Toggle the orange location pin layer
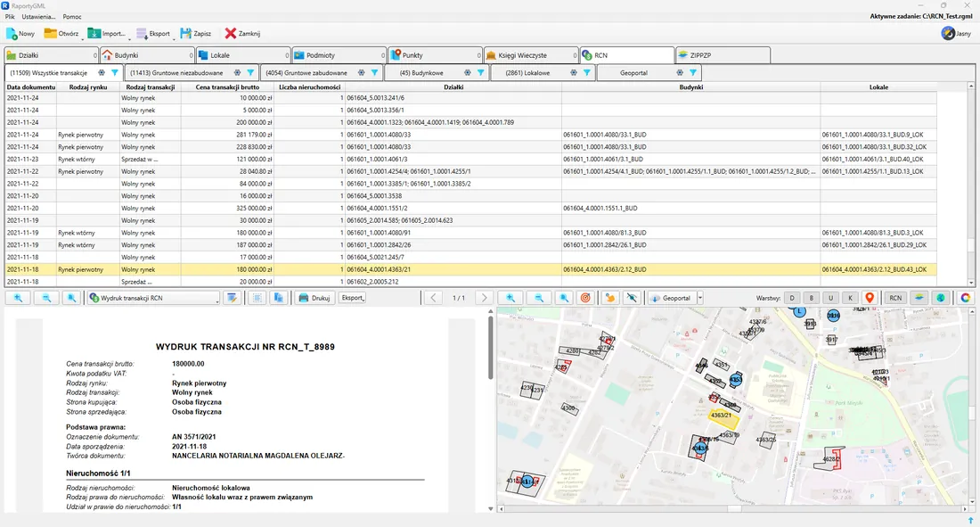This screenshot has width=980, height=527. 870,298
